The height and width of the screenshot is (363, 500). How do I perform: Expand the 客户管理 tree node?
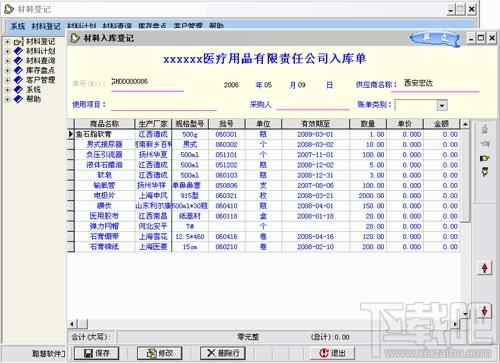point(7,80)
